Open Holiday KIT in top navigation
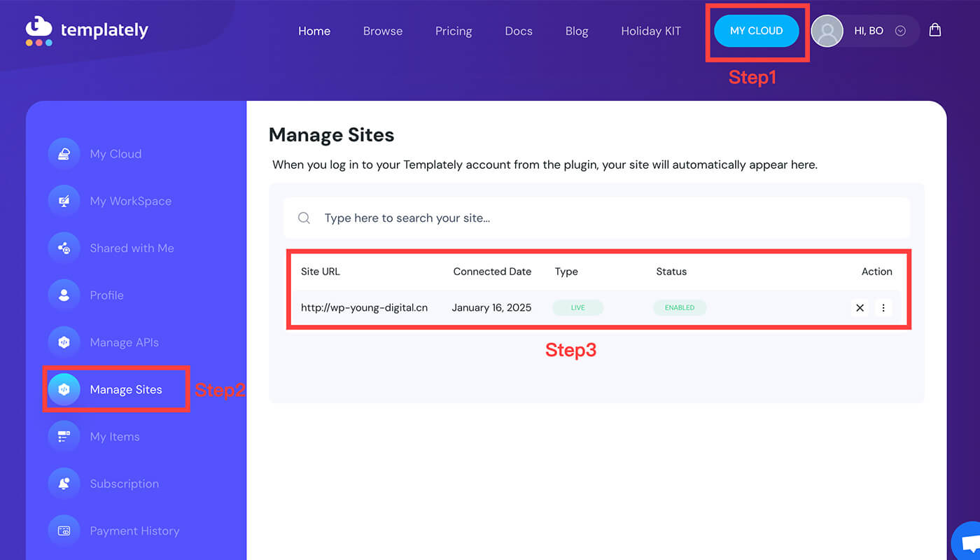The width and height of the screenshot is (980, 560). [651, 31]
